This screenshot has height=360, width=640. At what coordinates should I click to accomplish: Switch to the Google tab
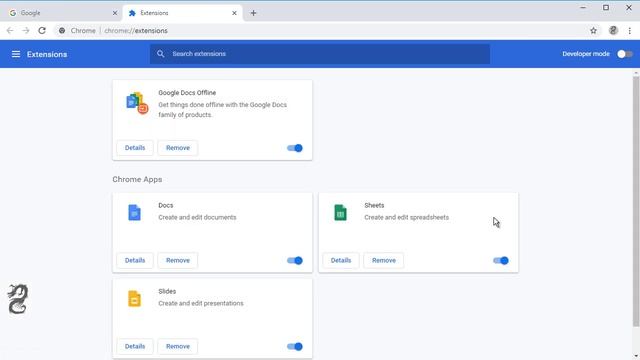(61, 13)
